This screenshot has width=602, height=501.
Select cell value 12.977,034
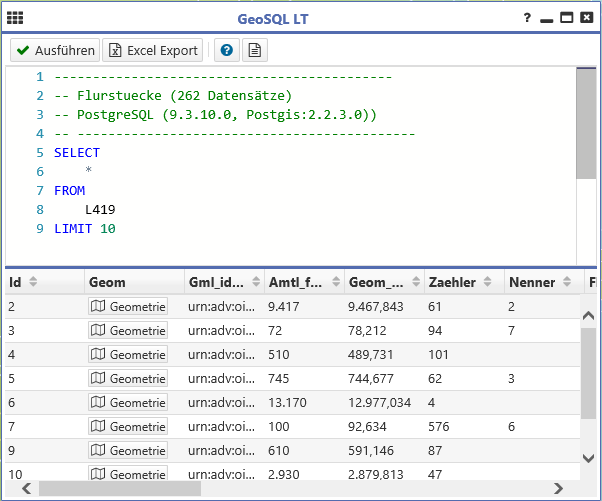[x=379, y=402]
